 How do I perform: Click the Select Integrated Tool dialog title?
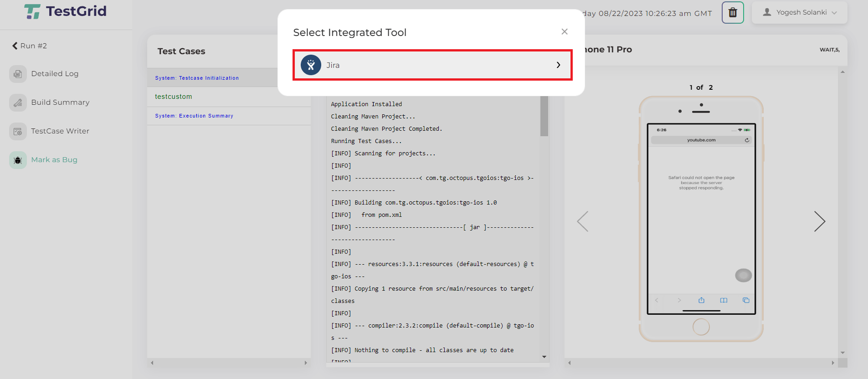coord(350,32)
